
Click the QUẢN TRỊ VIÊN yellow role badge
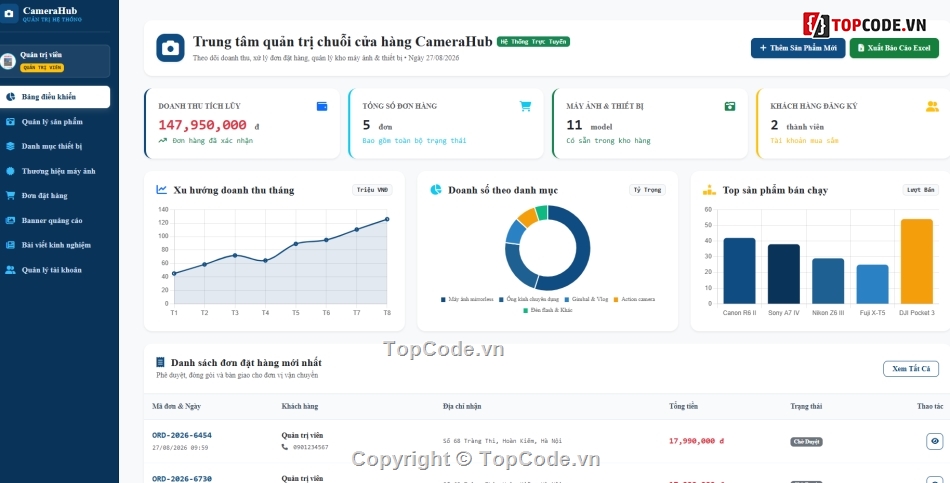pos(42,68)
